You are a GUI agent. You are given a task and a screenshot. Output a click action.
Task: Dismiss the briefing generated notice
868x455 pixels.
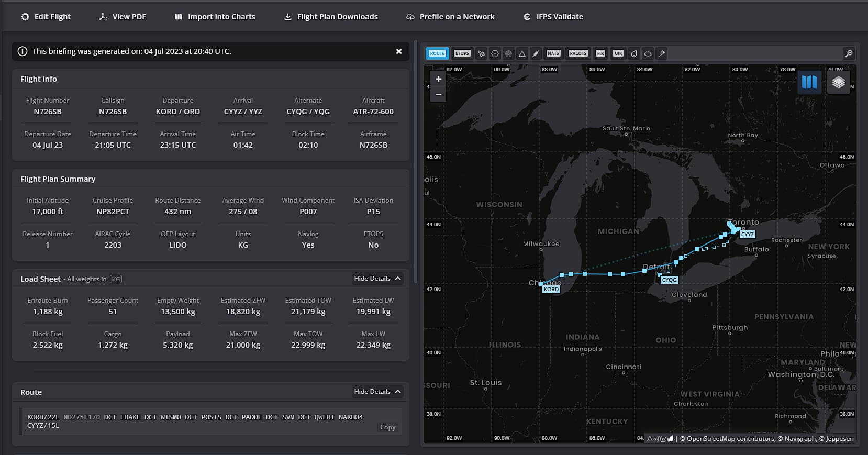point(399,51)
